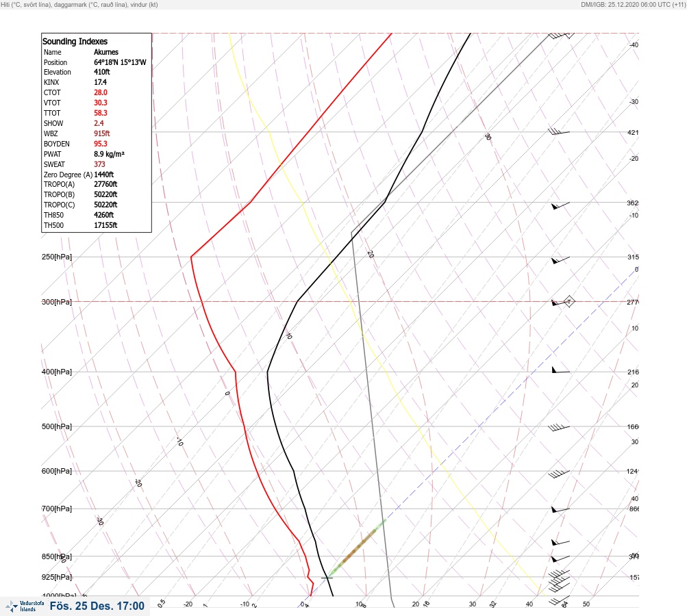Viewport: 687px width, 616px height.
Task: Click the wind barb at 600 hPa level
Action: [x=559, y=473]
